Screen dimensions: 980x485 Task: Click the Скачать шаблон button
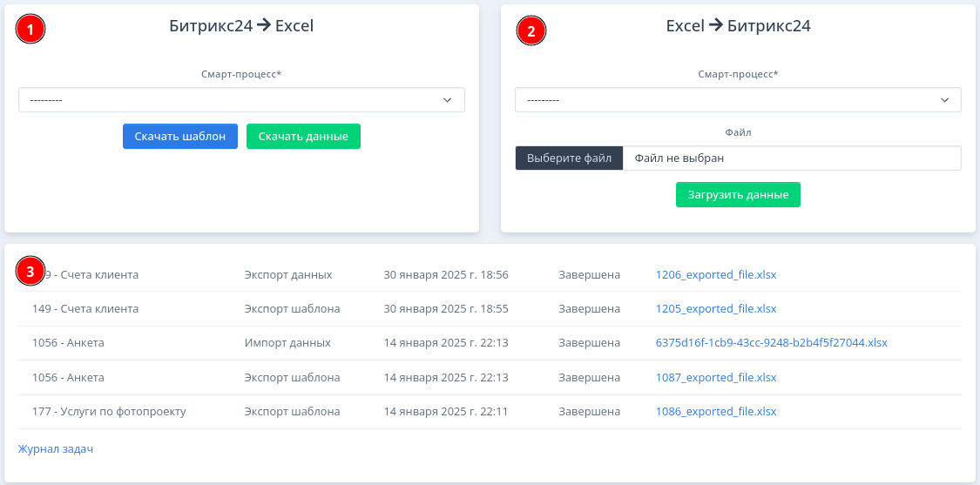[180, 136]
